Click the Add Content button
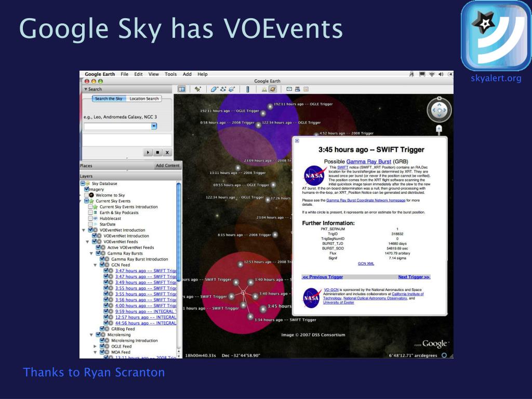This screenshot has height=399, width=532. (x=168, y=166)
